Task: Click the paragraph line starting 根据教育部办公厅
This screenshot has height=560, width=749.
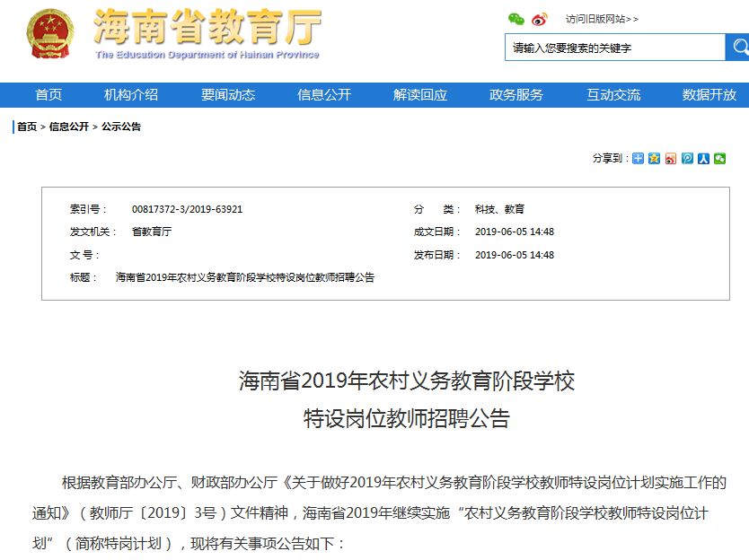Action: [x=394, y=483]
